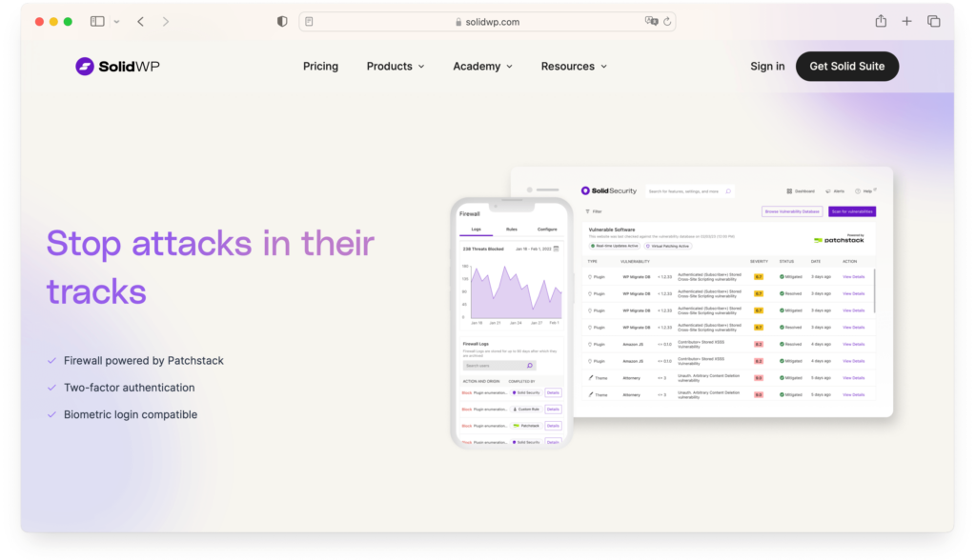Switch to the Logs tab in Firewall

tap(477, 230)
